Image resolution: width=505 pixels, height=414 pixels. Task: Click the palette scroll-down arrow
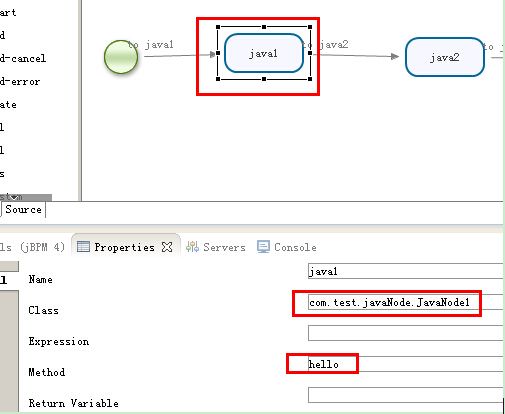[x=13, y=197]
